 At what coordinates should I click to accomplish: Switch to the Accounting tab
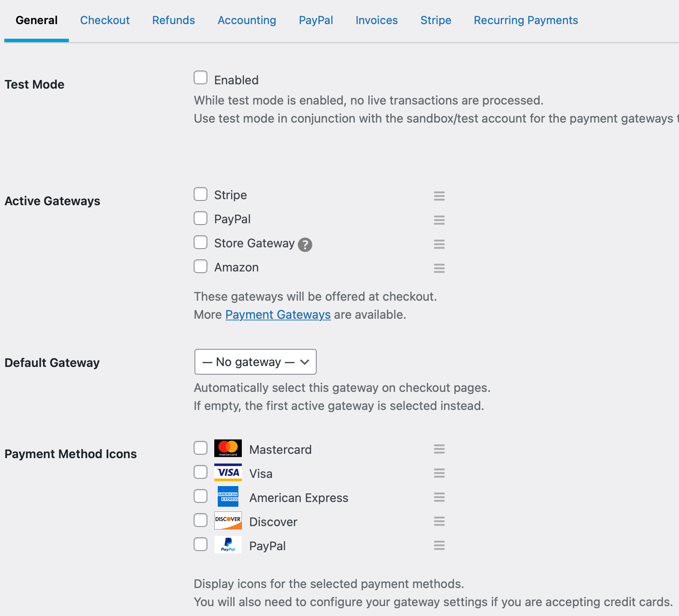click(x=247, y=20)
